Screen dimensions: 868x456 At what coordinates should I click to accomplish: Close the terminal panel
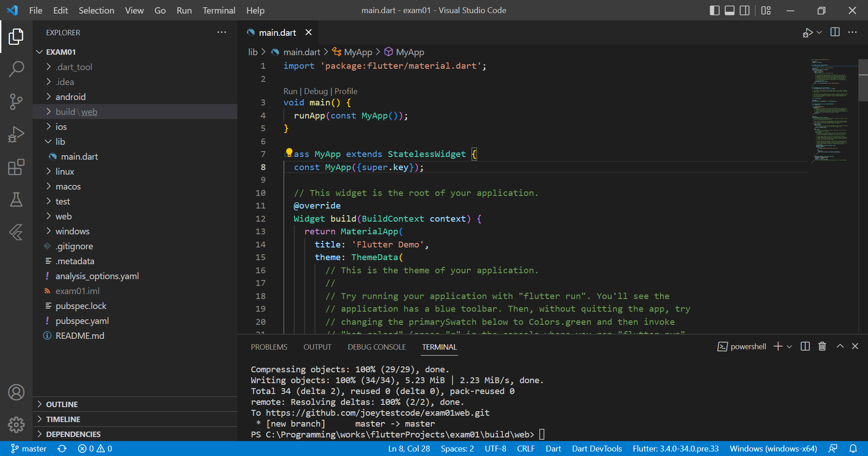pyautogui.click(x=855, y=347)
